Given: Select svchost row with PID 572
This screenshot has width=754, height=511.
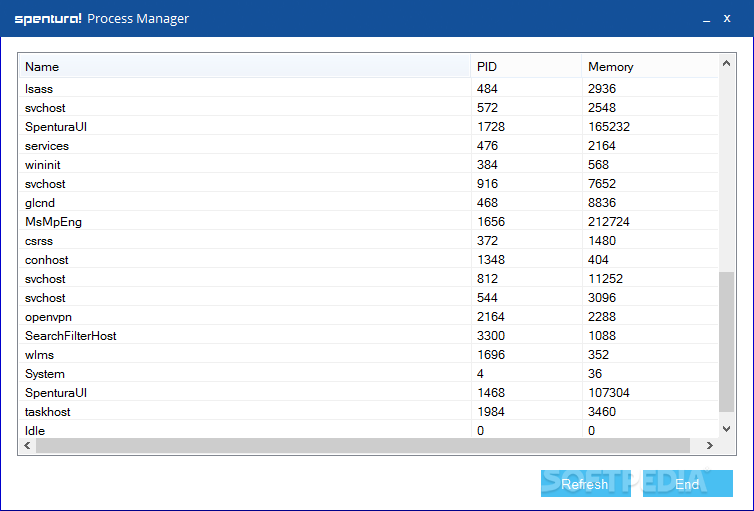Looking at the screenshot, I should click(369, 108).
